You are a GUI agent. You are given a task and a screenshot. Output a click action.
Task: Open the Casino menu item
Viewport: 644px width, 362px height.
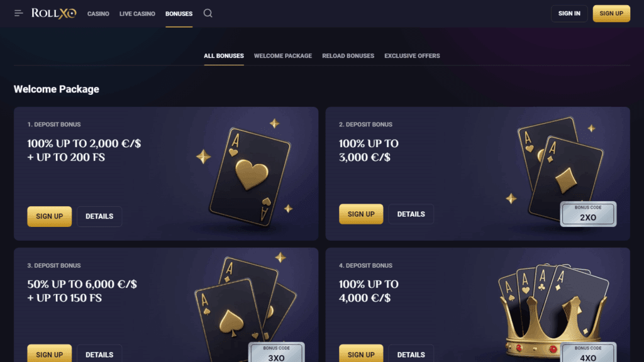(x=98, y=14)
